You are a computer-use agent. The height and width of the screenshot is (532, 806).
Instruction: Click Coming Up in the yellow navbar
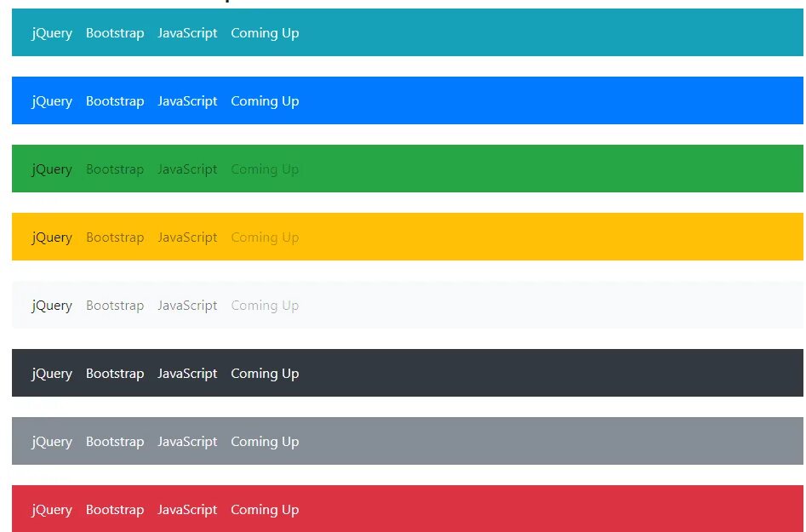point(265,238)
